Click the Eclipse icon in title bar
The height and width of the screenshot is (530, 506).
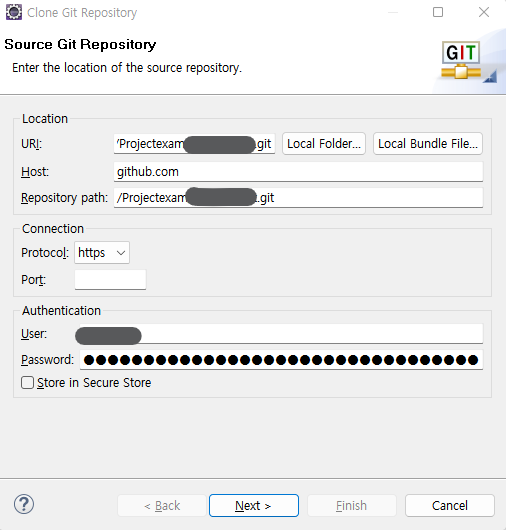[14, 12]
